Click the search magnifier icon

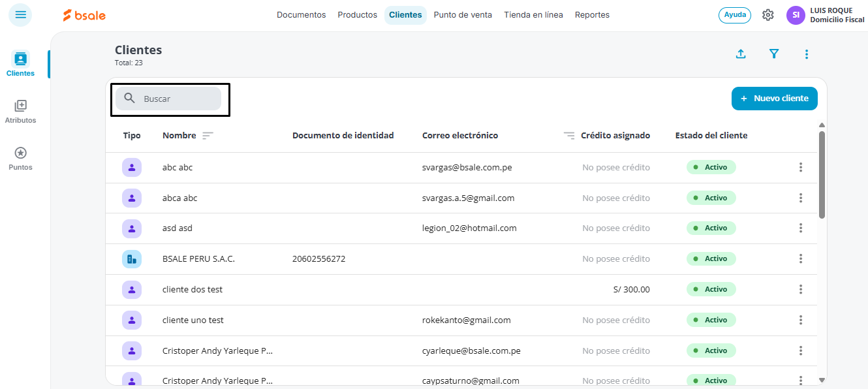coord(130,99)
